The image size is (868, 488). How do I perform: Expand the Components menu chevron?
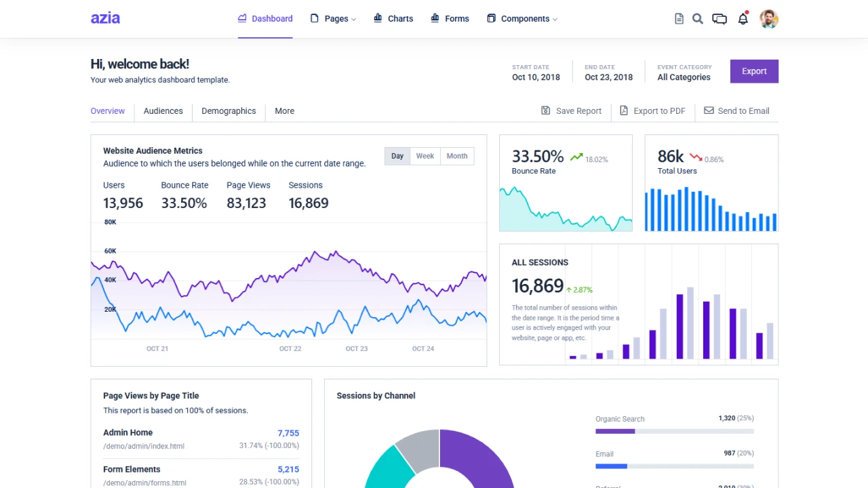(x=555, y=19)
